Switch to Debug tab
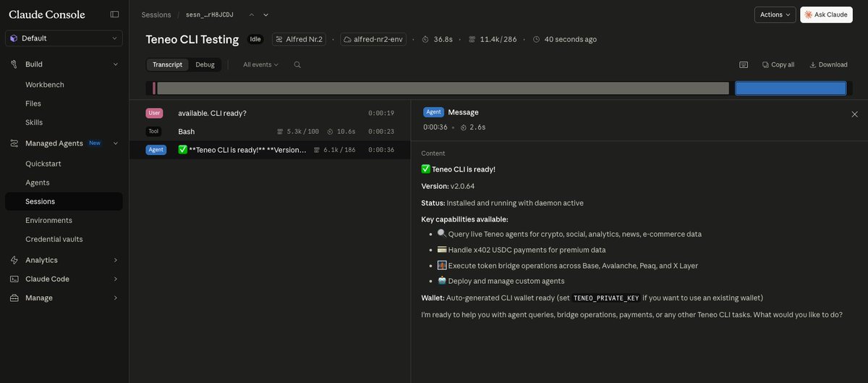Image resolution: width=868 pixels, height=383 pixels. point(205,64)
